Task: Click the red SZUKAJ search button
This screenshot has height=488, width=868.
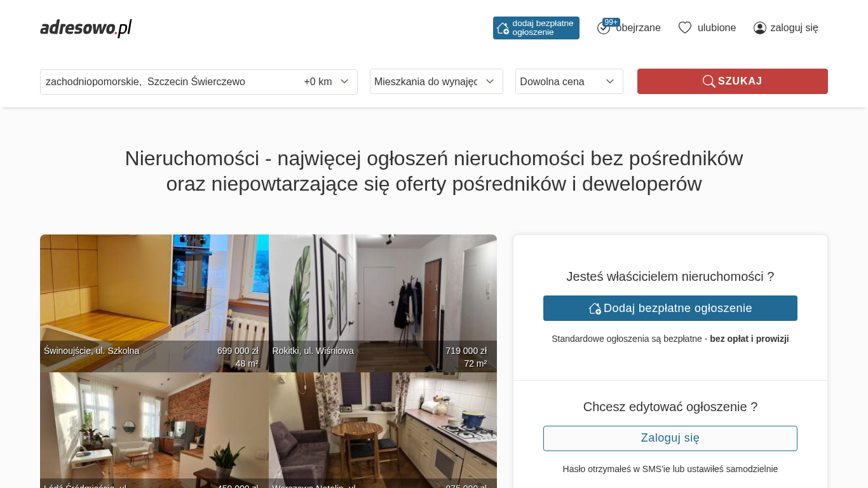Action: coord(733,81)
